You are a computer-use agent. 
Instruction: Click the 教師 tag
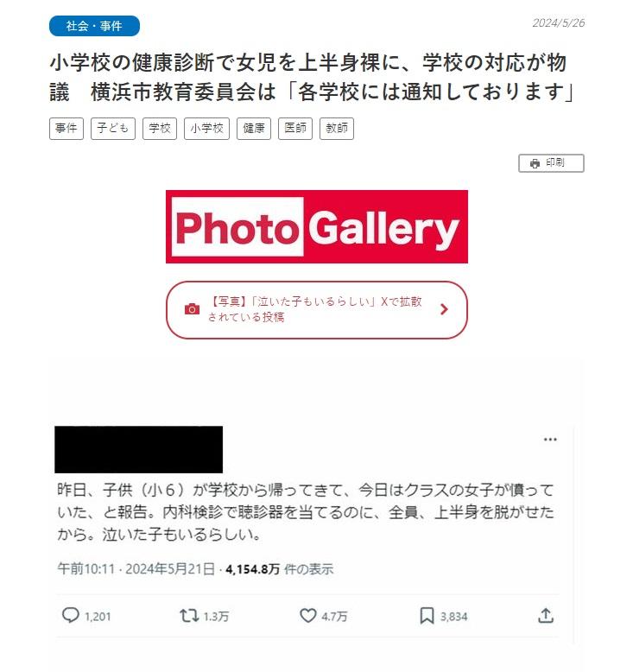click(337, 128)
